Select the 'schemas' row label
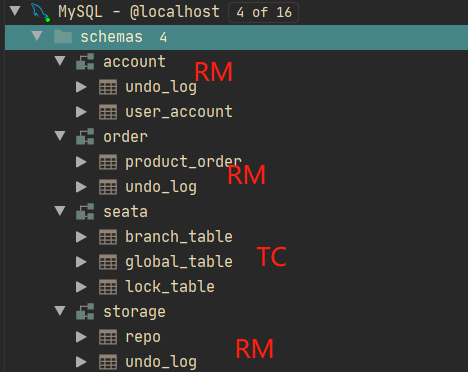Viewport: 468px width, 372px height. (111, 37)
